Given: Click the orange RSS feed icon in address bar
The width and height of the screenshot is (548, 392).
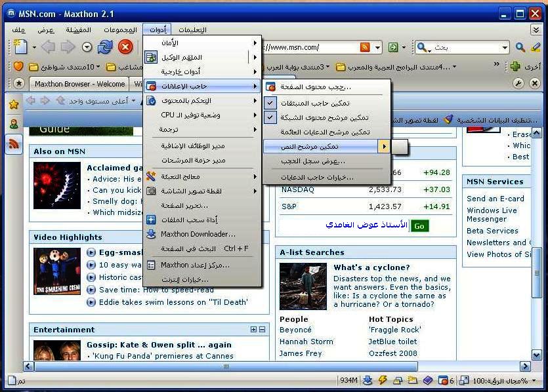Looking at the screenshot, I should 364,47.
